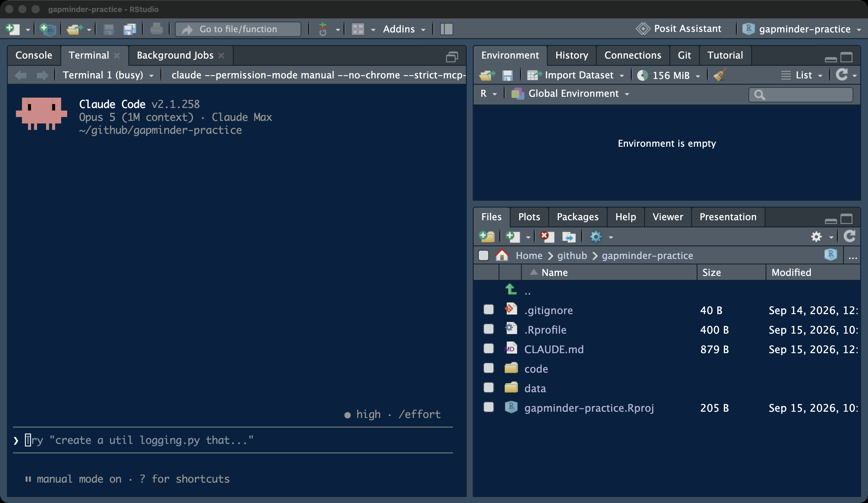Image resolution: width=868 pixels, height=503 pixels.
Task: Create a New Folder in Files pane
Action: point(487,237)
